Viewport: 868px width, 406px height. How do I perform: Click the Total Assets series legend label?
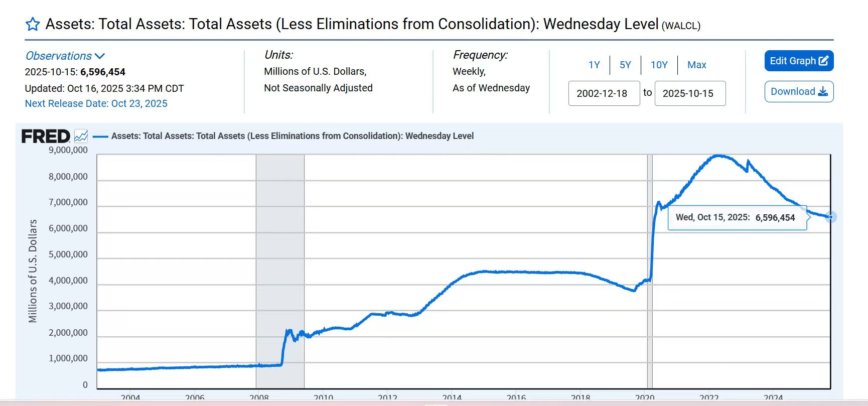[292, 136]
